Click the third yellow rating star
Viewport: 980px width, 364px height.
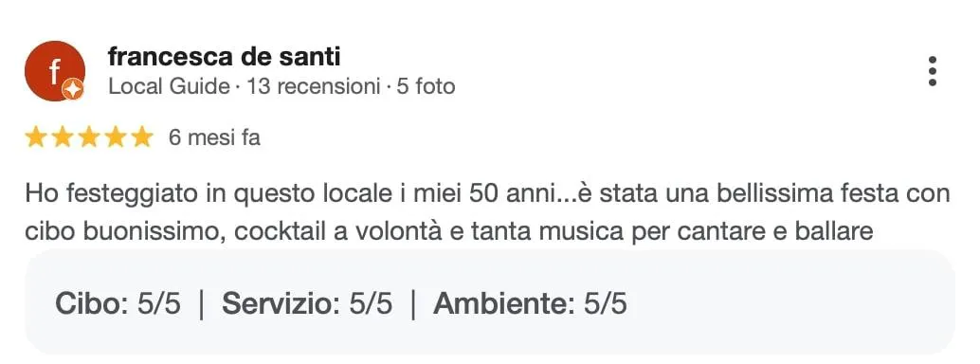pos(89,136)
